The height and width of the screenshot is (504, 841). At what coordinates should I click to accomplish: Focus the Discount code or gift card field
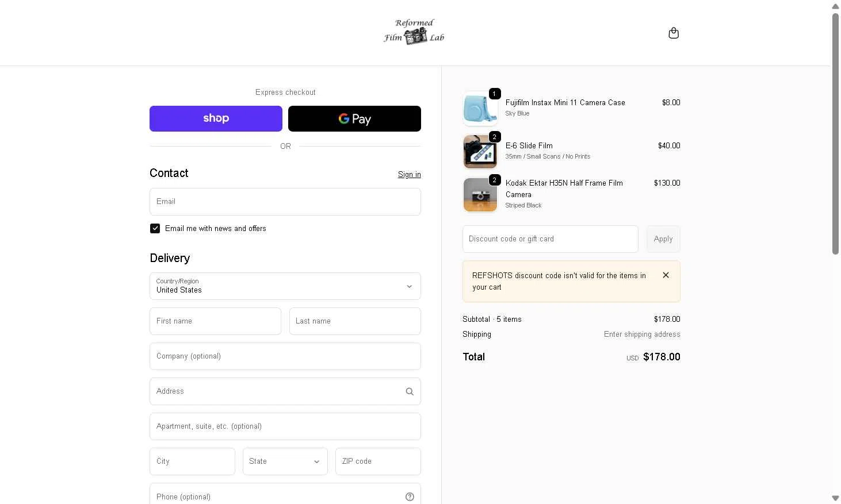(551, 239)
